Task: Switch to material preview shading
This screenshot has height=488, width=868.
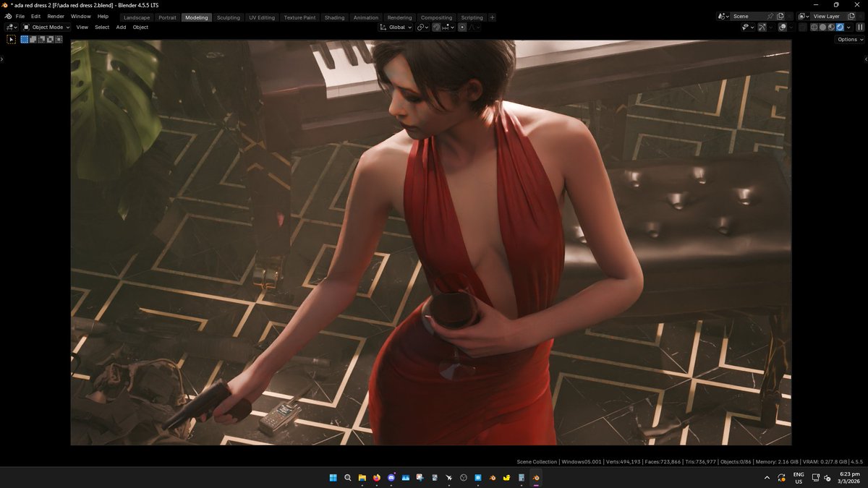Action: 831,27
